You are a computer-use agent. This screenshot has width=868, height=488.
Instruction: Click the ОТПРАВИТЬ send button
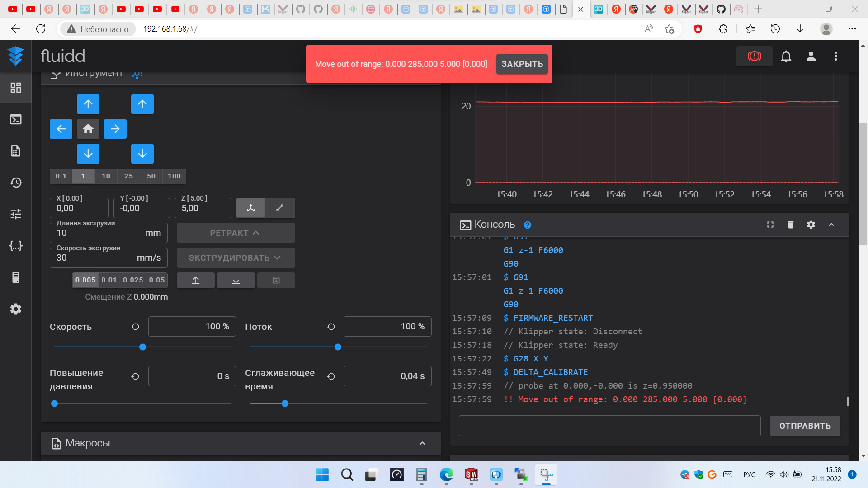(805, 426)
